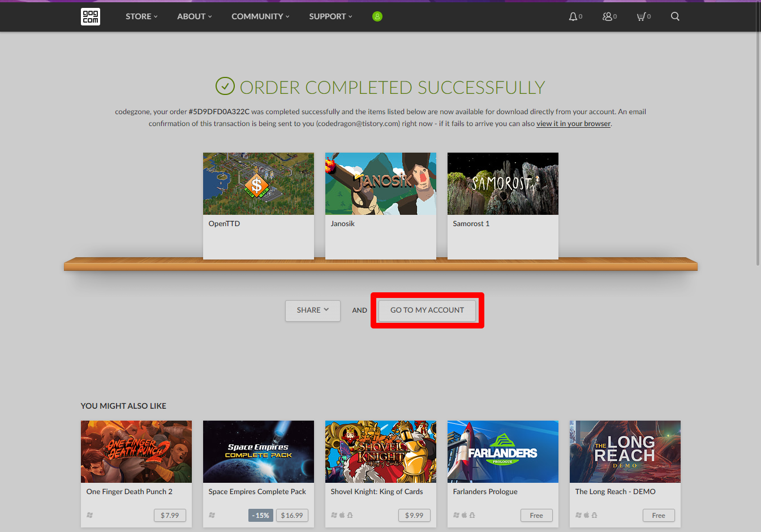Open the shopping cart icon
761x532 pixels.
pos(641,16)
